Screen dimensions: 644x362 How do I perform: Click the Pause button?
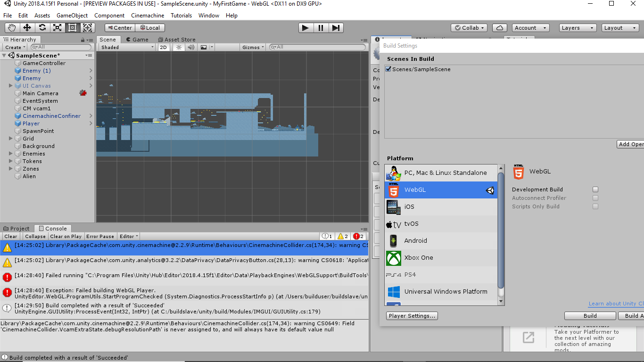(321, 28)
